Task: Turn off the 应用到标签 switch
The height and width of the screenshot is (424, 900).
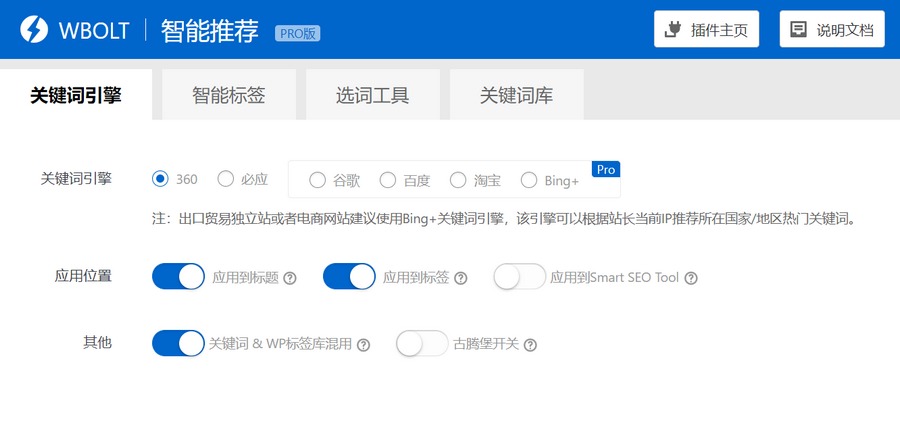Action: tap(349, 277)
